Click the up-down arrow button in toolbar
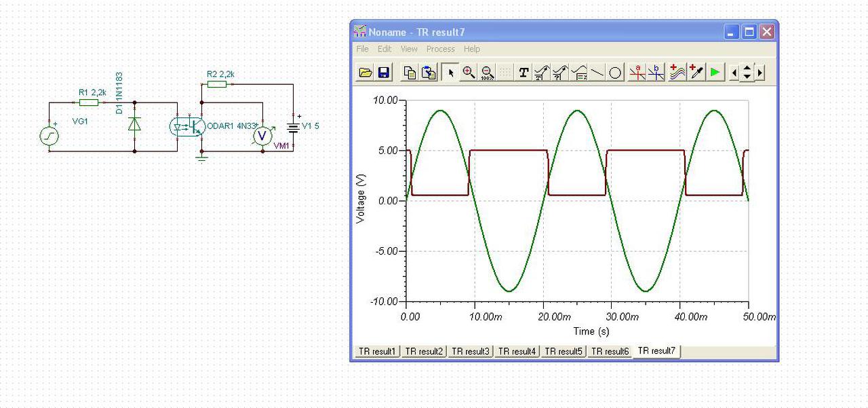This screenshot has height=408, width=868. tap(747, 73)
